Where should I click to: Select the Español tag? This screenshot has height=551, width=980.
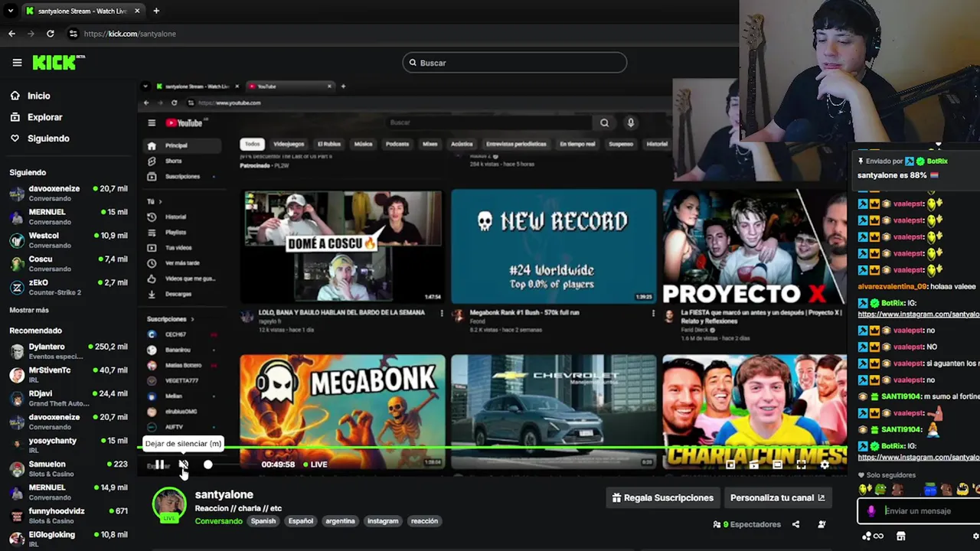click(x=301, y=521)
